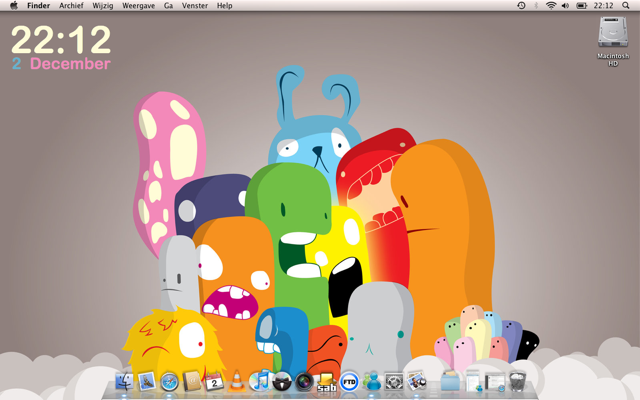This screenshot has width=640, height=400.
Task: Open the Trash in the Dock
Action: pyautogui.click(x=518, y=381)
